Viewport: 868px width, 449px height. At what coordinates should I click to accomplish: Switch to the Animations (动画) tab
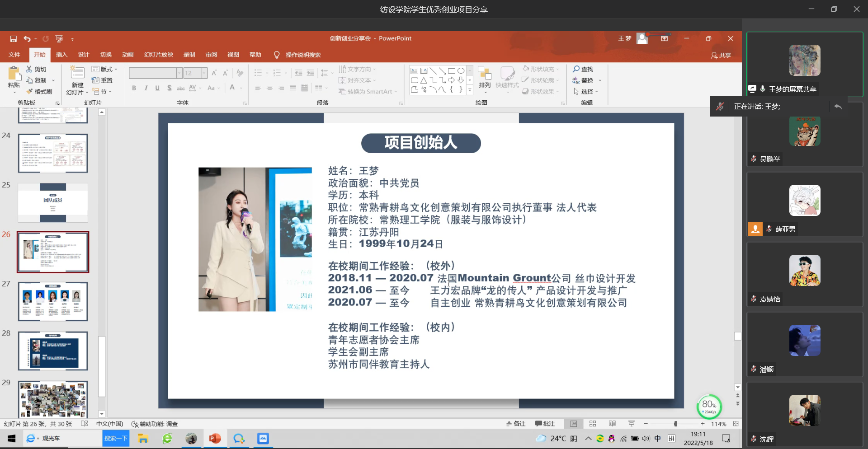pos(128,55)
